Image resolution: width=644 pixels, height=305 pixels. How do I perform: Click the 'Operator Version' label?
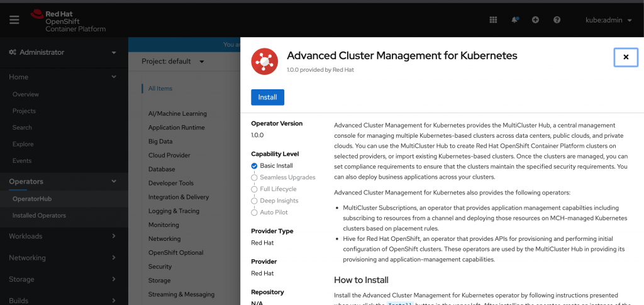[x=277, y=123]
